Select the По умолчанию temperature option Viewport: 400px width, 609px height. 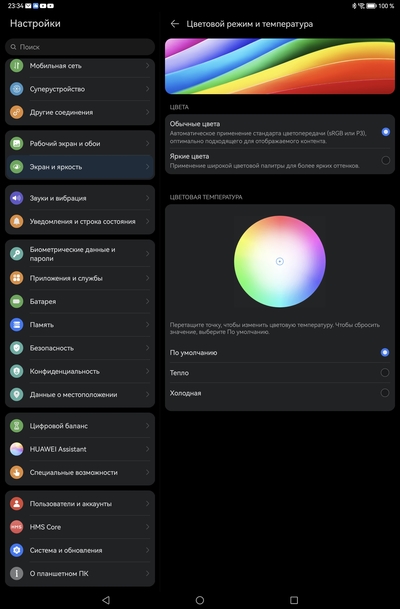point(280,353)
